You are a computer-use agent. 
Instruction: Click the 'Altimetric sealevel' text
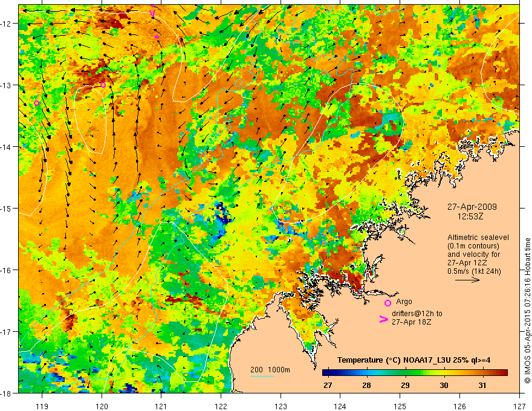(x=478, y=238)
